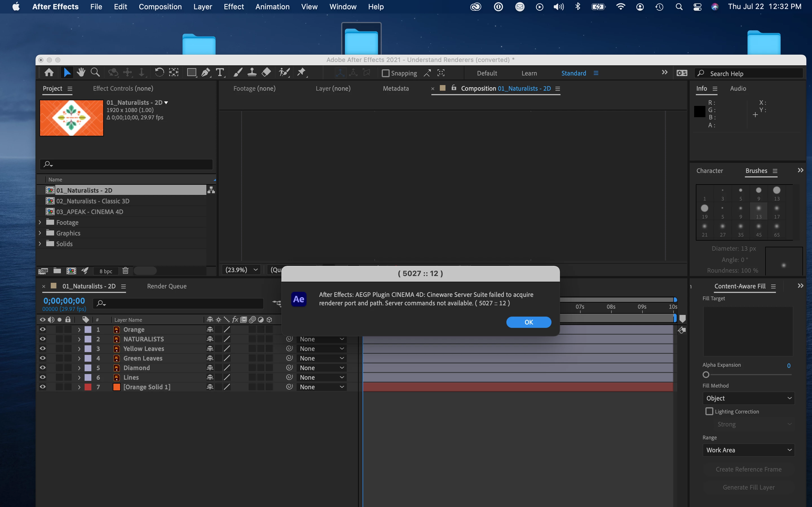
Task: Open the Fill Method Object dropdown
Action: pyautogui.click(x=748, y=398)
